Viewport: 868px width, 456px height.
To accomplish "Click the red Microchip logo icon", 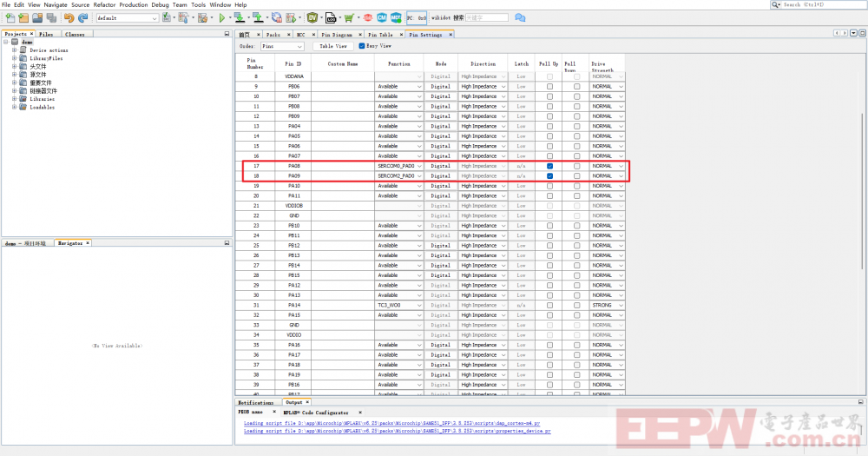I will [368, 17].
